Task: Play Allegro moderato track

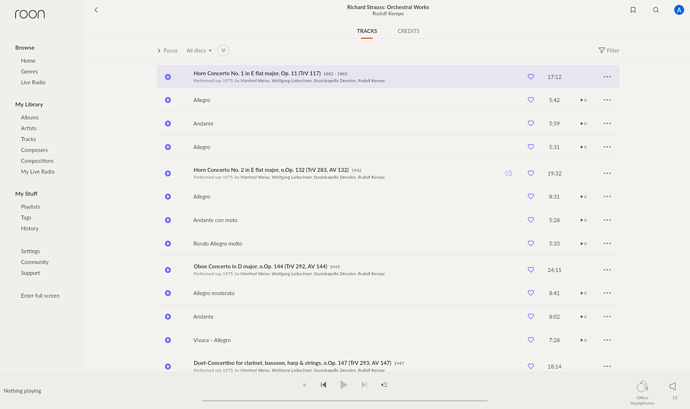Action: coord(168,293)
